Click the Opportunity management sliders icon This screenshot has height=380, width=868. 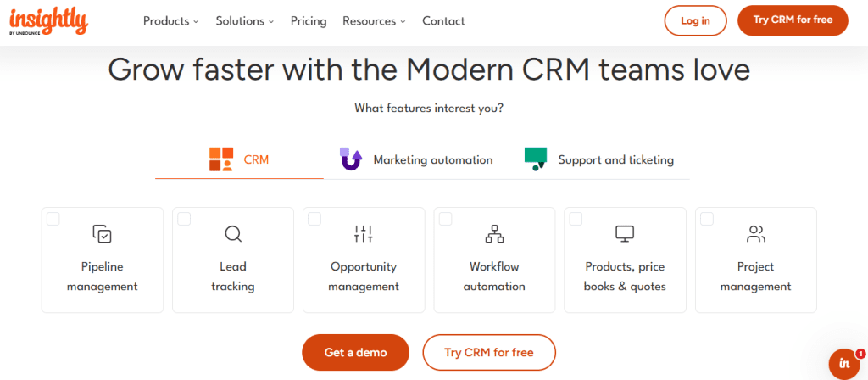point(364,234)
